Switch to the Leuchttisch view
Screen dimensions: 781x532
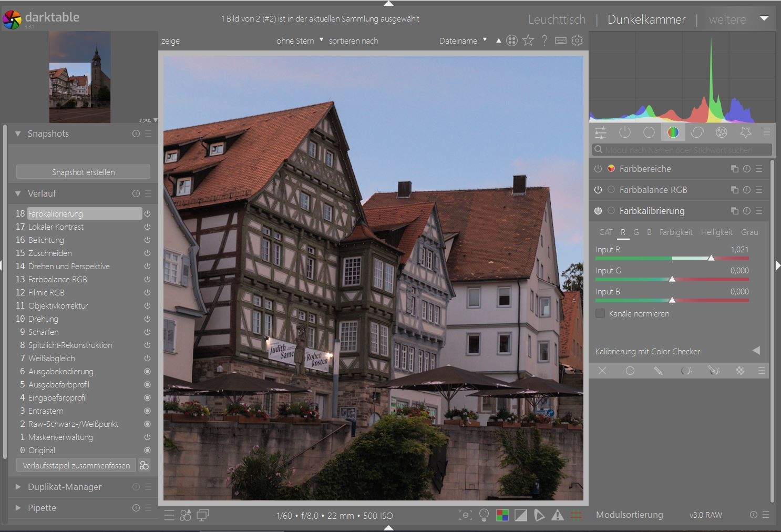557,19
